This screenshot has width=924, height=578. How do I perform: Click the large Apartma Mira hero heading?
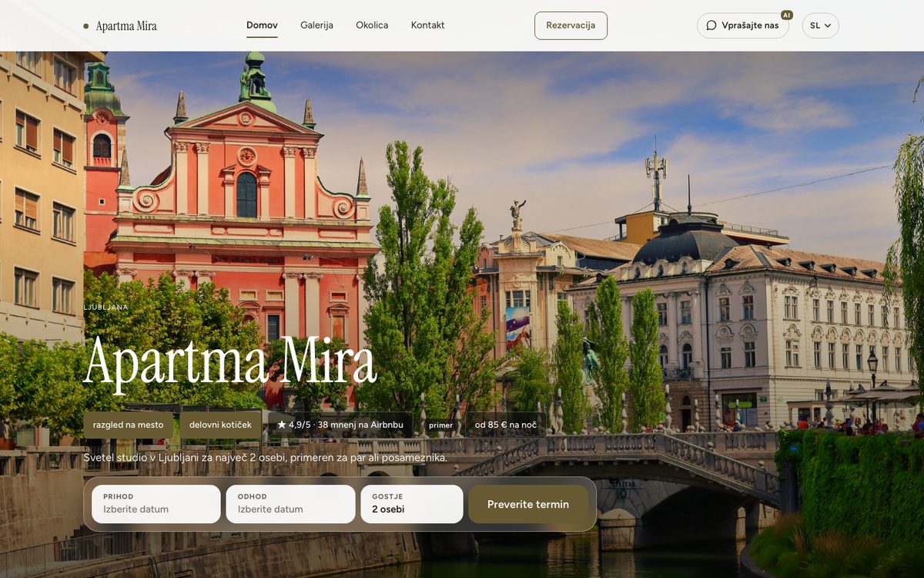click(229, 361)
